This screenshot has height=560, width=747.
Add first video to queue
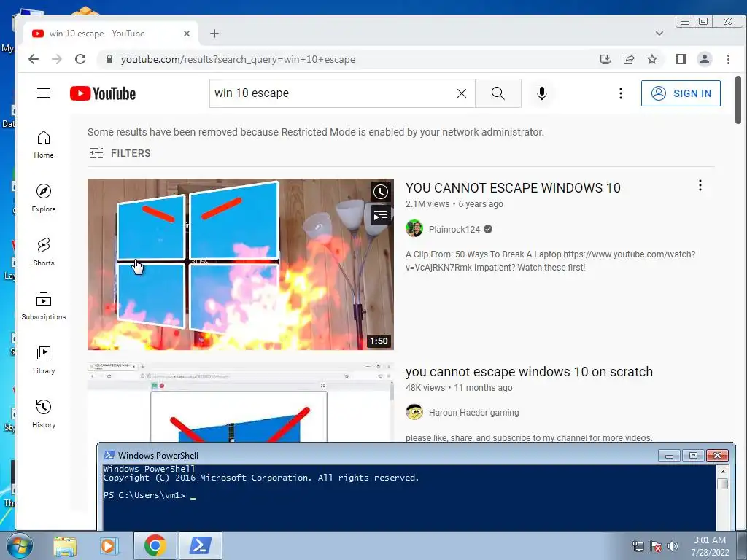[380, 216]
